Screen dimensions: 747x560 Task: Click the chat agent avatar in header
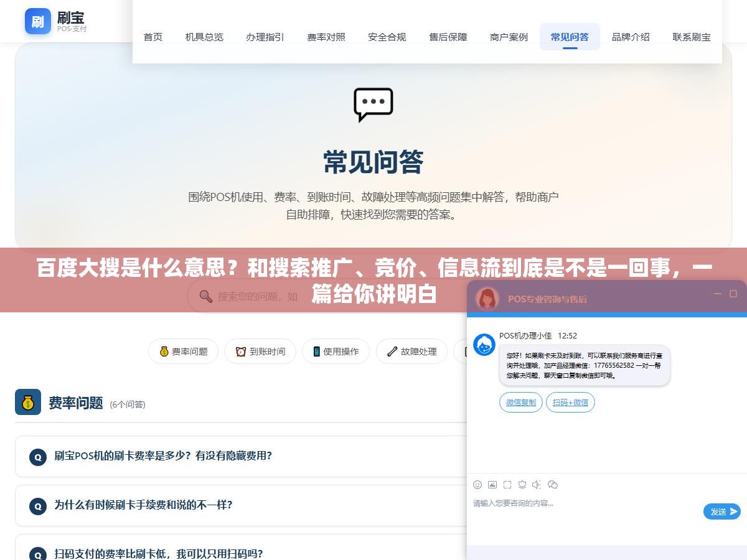click(487, 299)
